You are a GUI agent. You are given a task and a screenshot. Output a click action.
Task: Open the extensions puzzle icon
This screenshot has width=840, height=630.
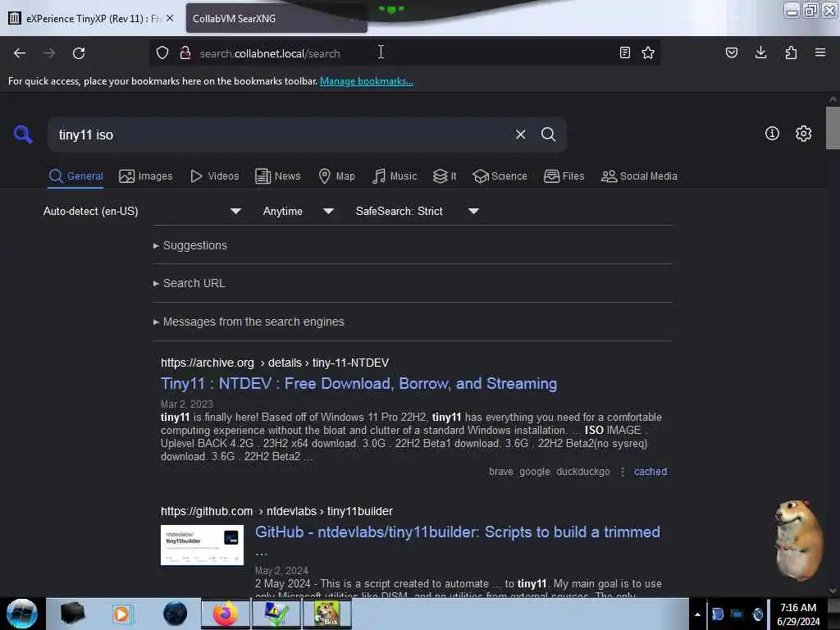[791, 52]
